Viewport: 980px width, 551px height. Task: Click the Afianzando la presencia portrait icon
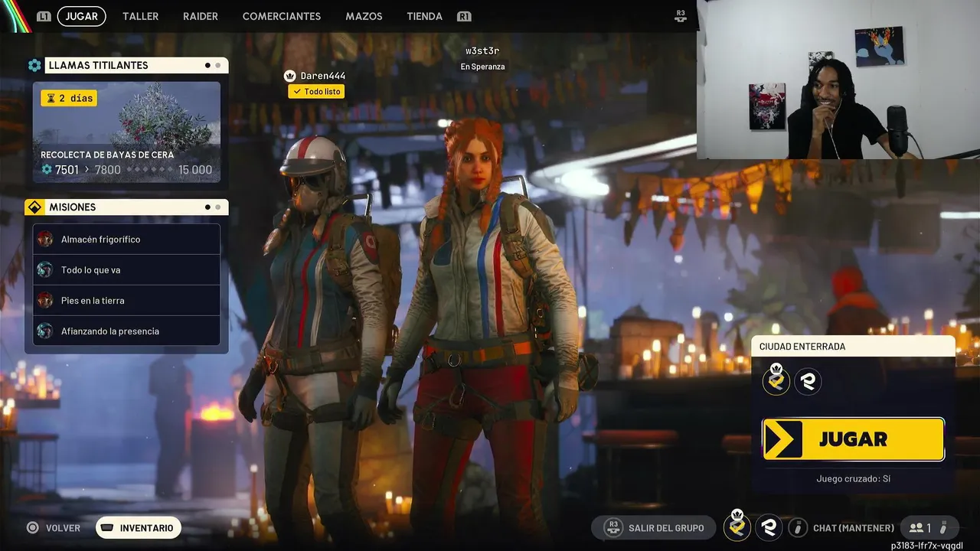click(45, 331)
